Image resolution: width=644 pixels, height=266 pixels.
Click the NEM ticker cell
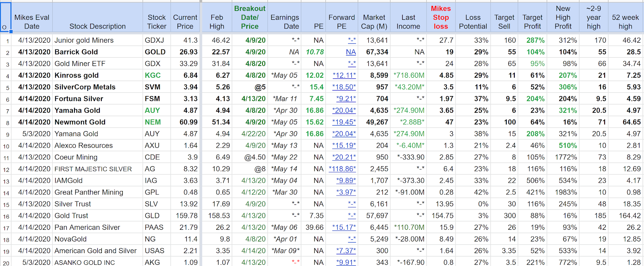pos(157,122)
